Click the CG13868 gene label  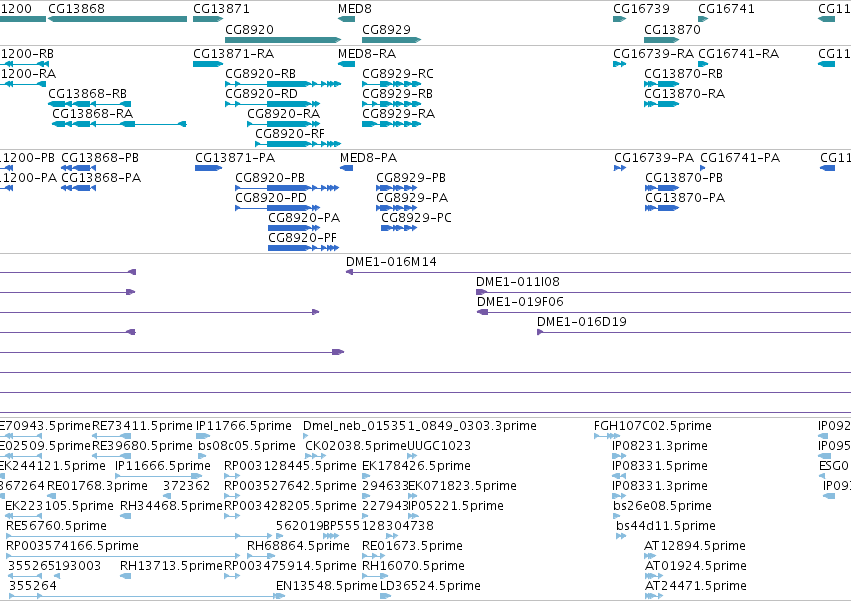(x=77, y=9)
